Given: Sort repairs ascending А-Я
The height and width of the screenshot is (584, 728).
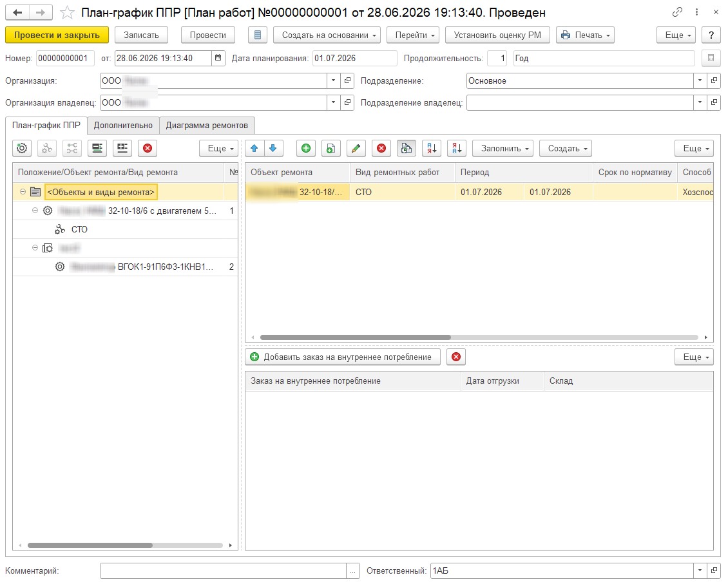Looking at the screenshot, I should (431, 149).
